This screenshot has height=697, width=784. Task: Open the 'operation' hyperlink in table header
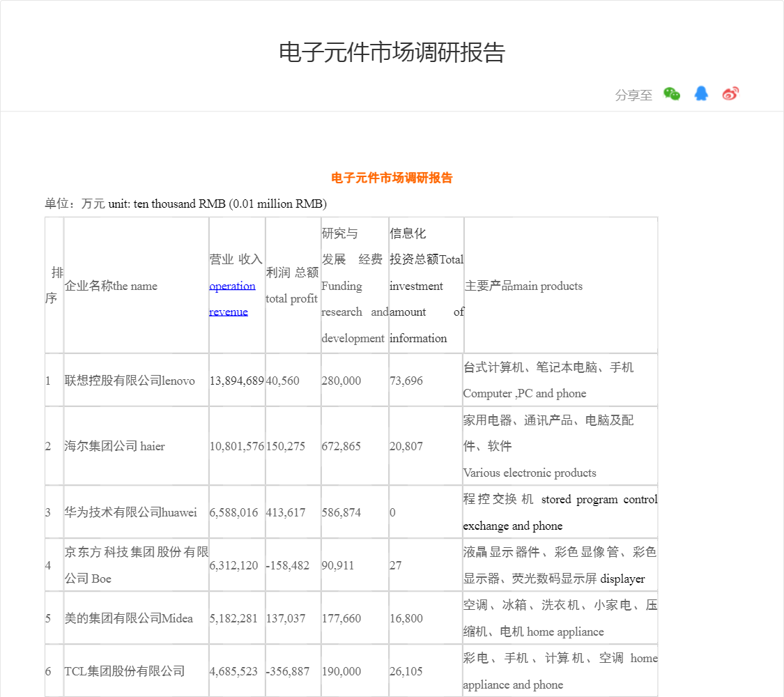click(232, 286)
